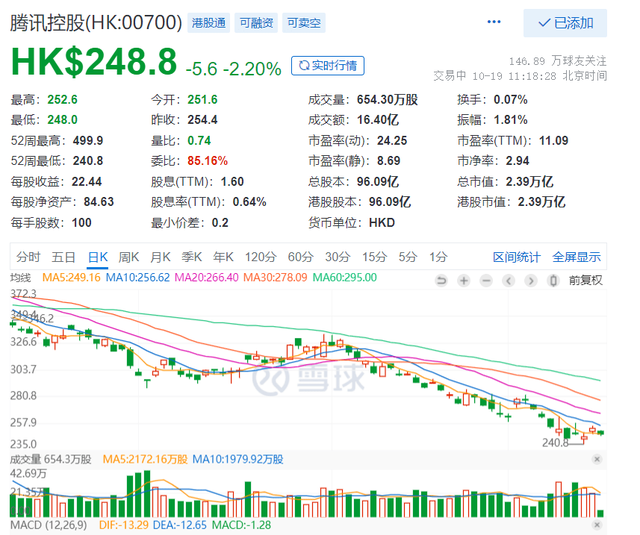
Task: Click the MA30:278.09 legend label
Action: coord(275,278)
